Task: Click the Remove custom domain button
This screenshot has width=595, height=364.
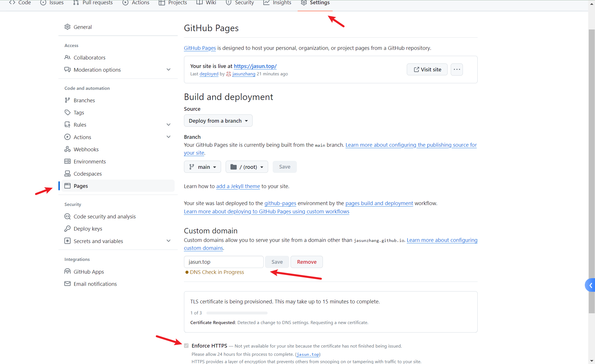Action: (306, 262)
